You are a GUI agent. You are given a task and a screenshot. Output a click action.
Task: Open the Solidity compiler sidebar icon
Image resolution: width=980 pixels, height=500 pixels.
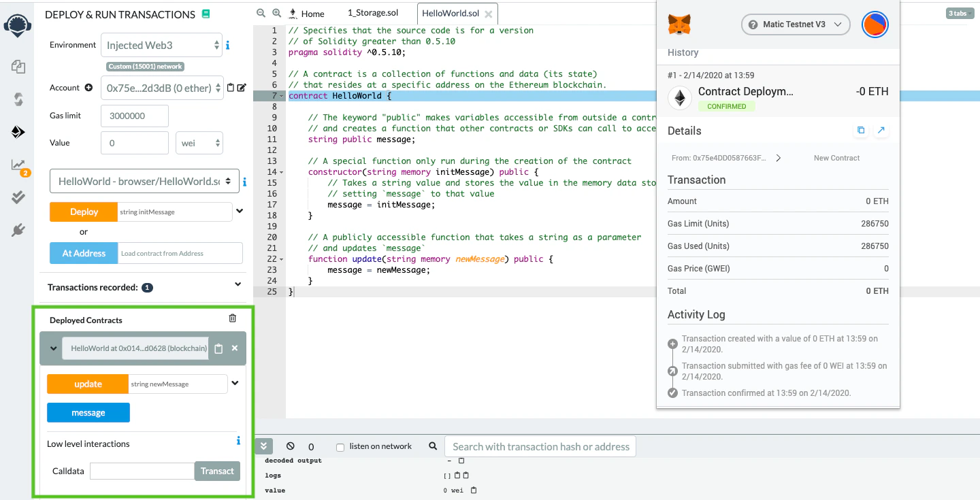pyautogui.click(x=18, y=99)
